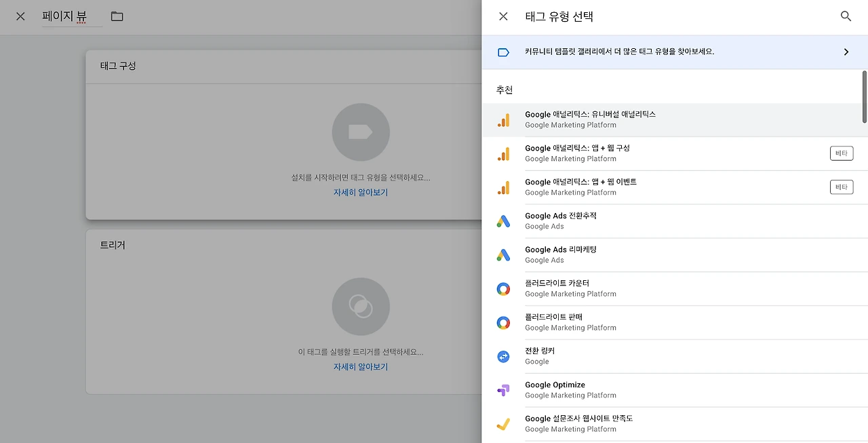Open search in tag type panel
This screenshot has height=443, width=868.
tap(846, 16)
